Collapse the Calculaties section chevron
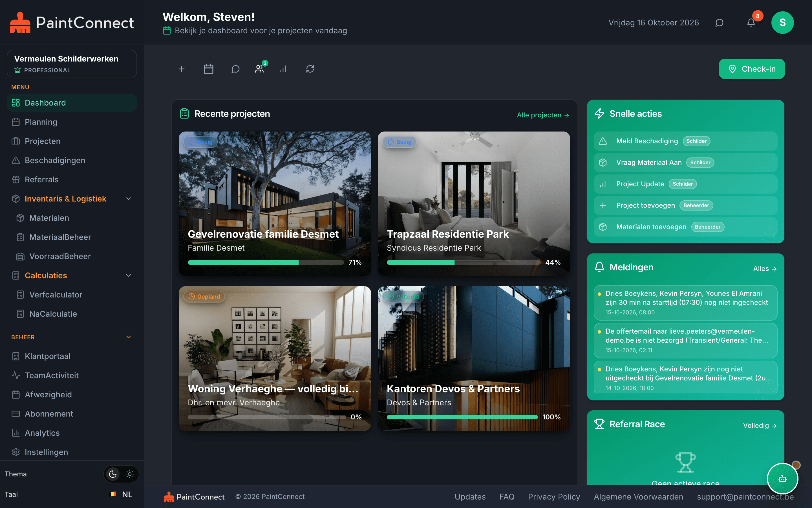812x508 pixels. 129,275
